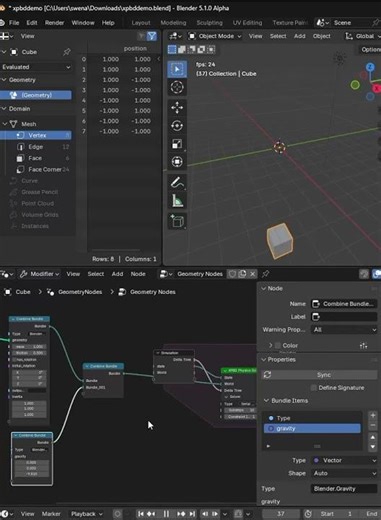The width and height of the screenshot is (381, 520).
Task: Collapse the Bundle Items subpanel
Action: (266, 400)
